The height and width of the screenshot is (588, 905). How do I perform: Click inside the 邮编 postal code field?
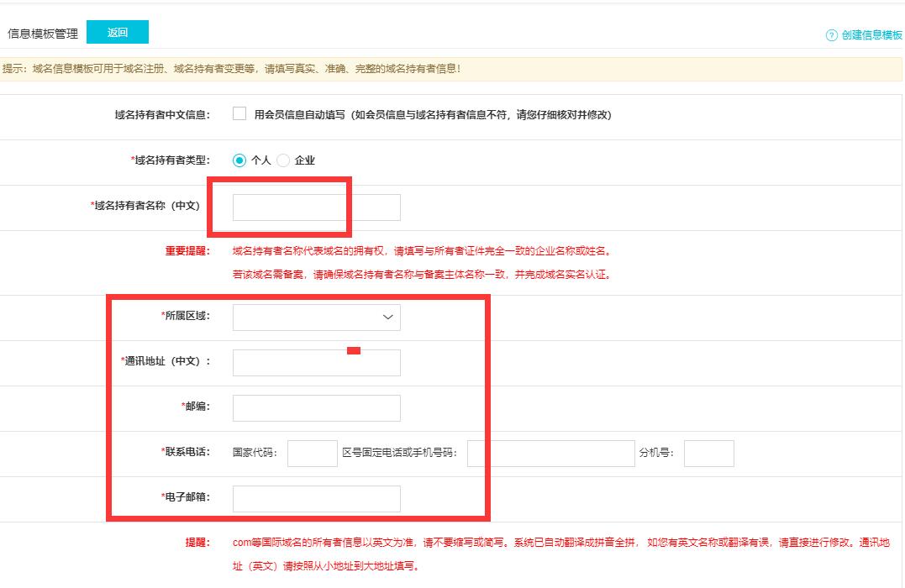[315, 407]
